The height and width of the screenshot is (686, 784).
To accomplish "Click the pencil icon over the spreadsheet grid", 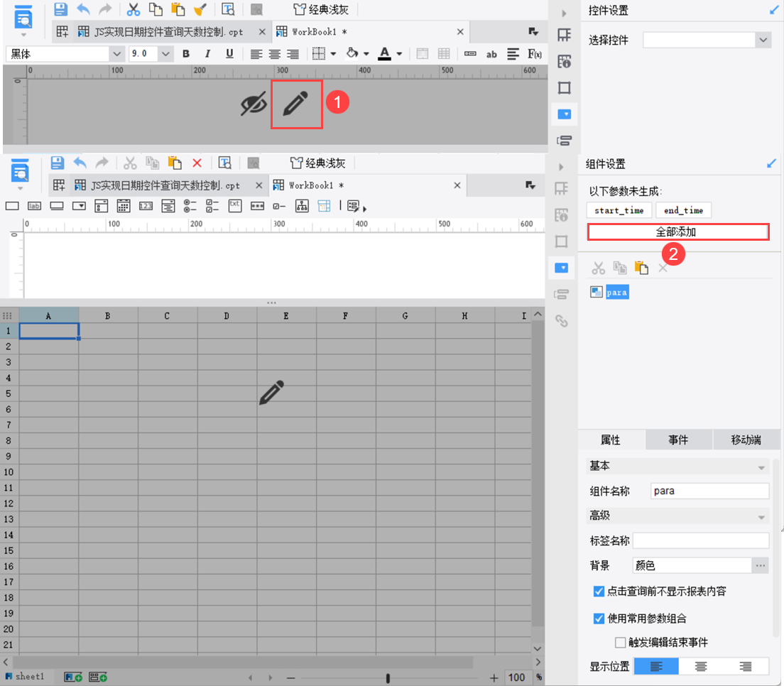I will pyautogui.click(x=271, y=393).
